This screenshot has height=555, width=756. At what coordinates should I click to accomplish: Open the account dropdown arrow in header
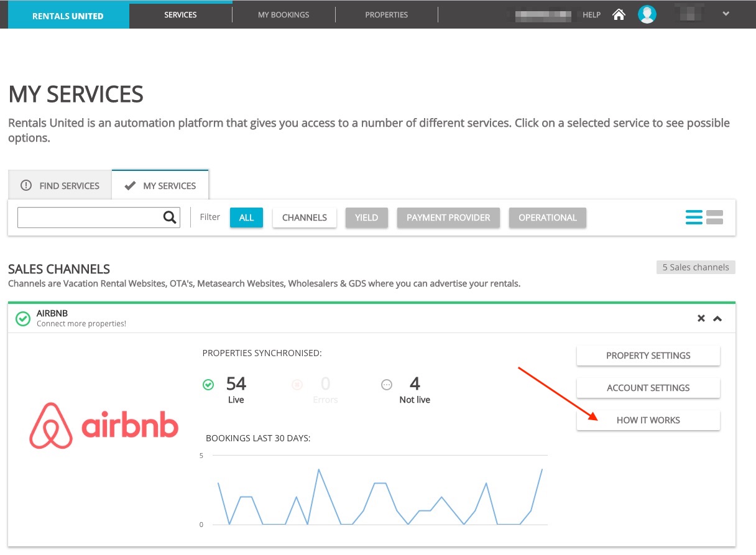coord(726,14)
